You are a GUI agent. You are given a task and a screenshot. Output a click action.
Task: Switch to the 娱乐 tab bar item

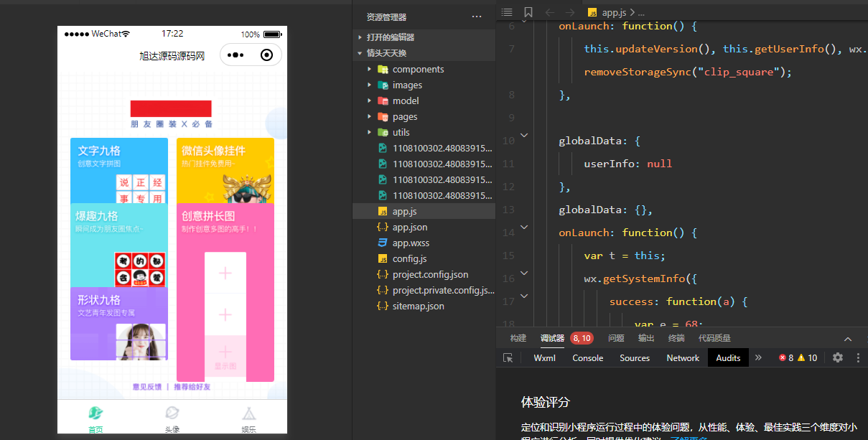tap(249, 419)
